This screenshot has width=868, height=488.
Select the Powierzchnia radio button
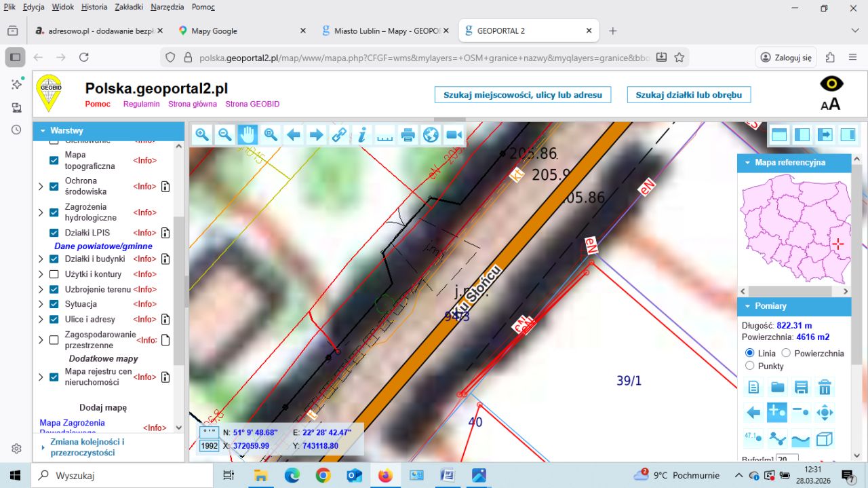click(786, 353)
